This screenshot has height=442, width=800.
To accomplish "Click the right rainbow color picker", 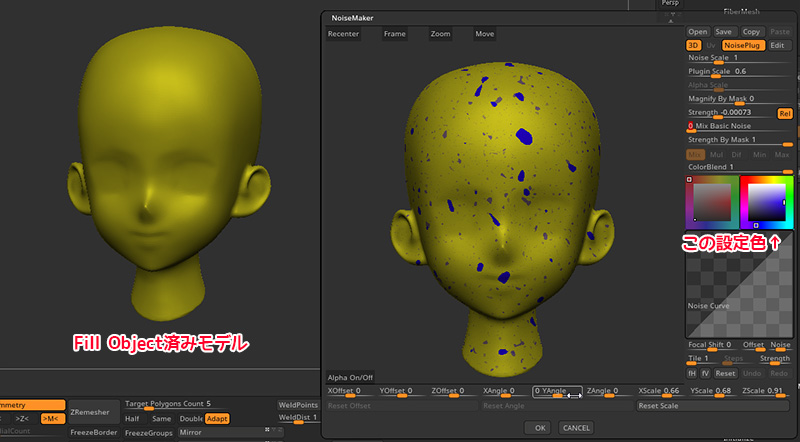I will coord(765,201).
